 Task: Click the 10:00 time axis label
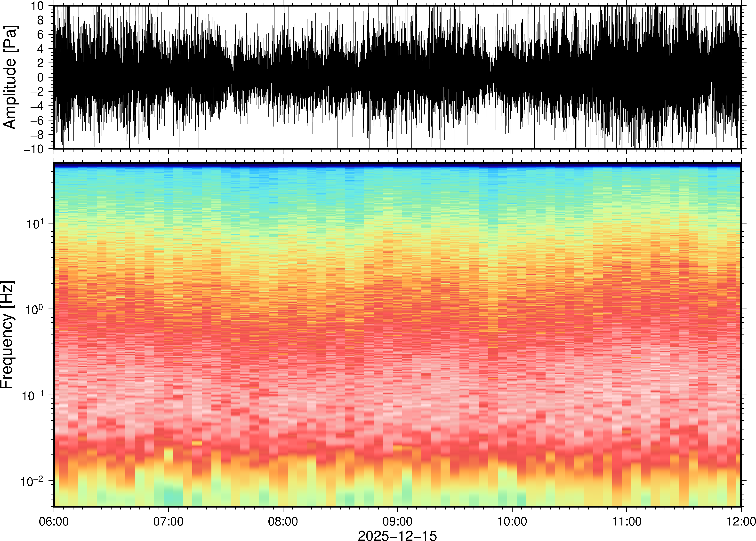(x=512, y=521)
